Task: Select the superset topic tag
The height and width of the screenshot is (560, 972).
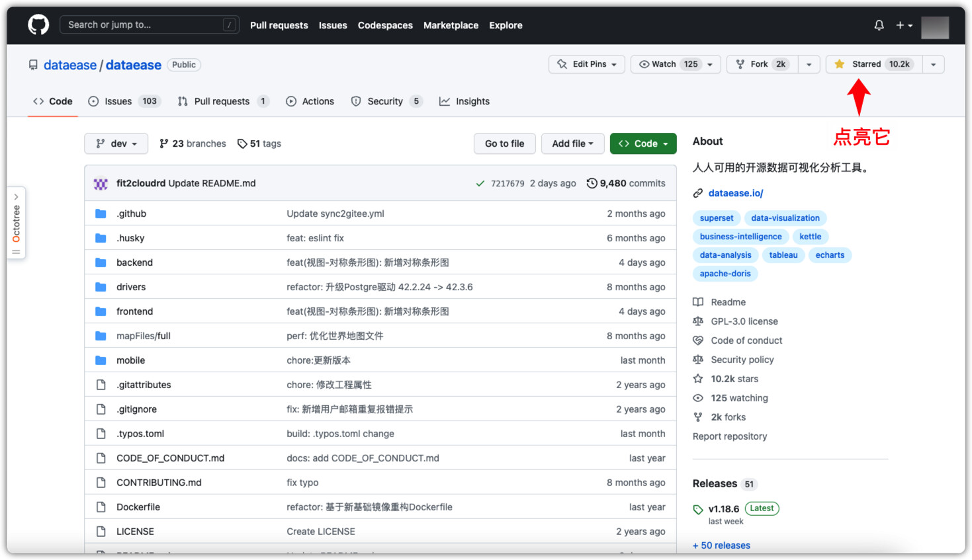Action: click(x=717, y=218)
